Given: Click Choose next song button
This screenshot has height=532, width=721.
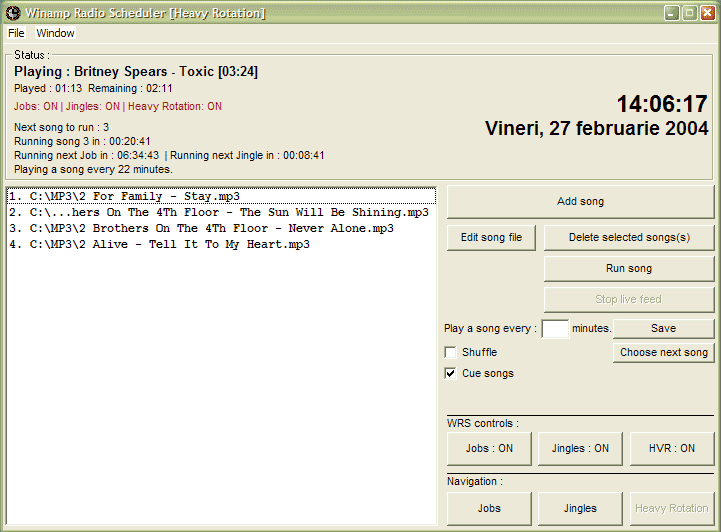Looking at the screenshot, I should (664, 352).
